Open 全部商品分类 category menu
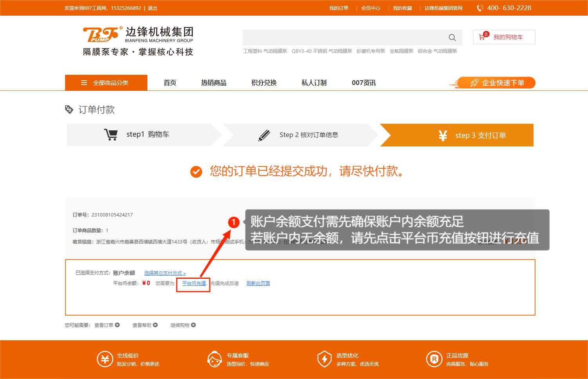 [106, 83]
